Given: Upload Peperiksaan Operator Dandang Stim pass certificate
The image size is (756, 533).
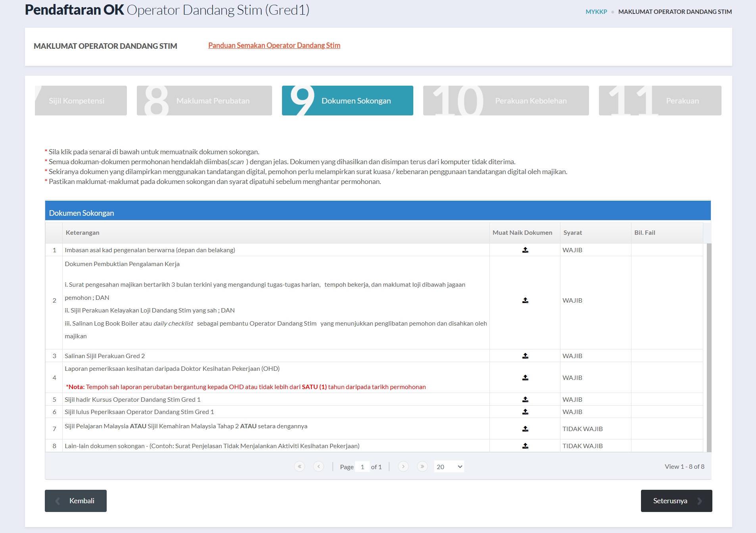Looking at the screenshot, I should [525, 412].
